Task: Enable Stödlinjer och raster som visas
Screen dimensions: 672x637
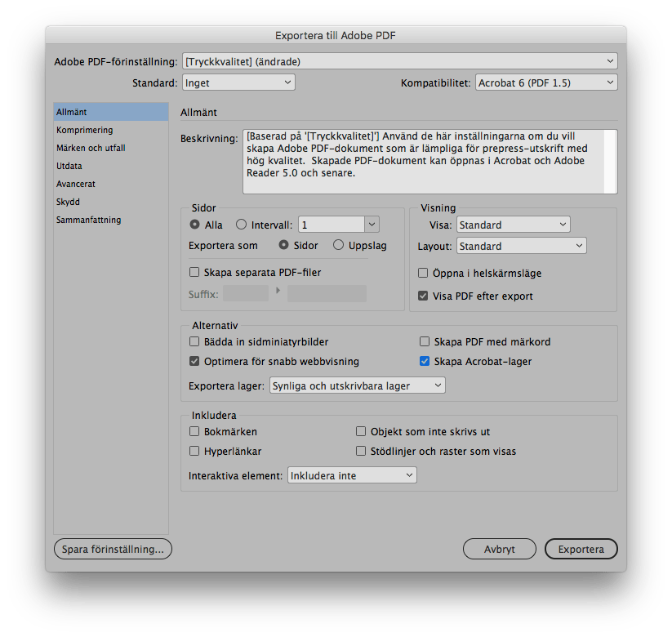Action: (361, 451)
